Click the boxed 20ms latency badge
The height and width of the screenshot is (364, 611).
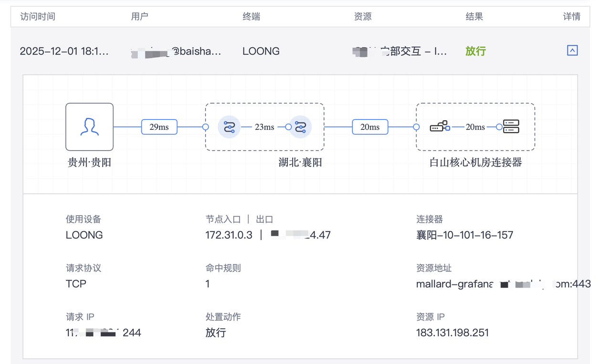[370, 127]
